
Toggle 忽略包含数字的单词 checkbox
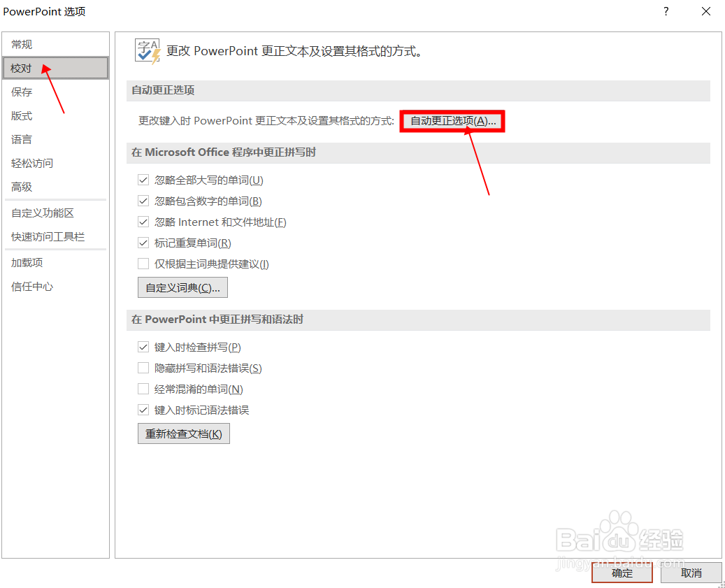[143, 201]
